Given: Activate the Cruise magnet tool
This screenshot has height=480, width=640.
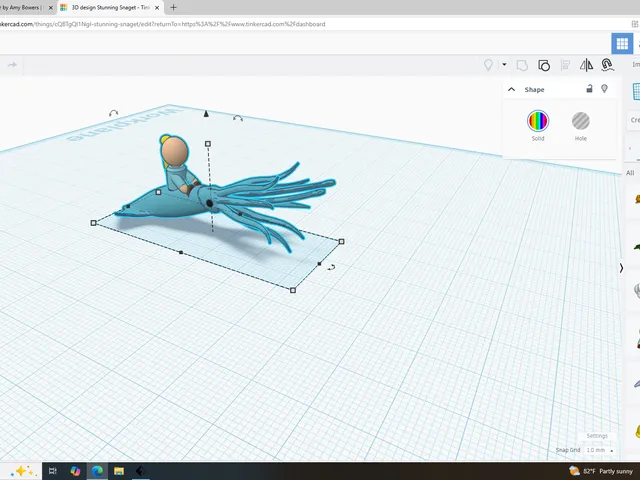Looking at the screenshot, I should point(607,65).
